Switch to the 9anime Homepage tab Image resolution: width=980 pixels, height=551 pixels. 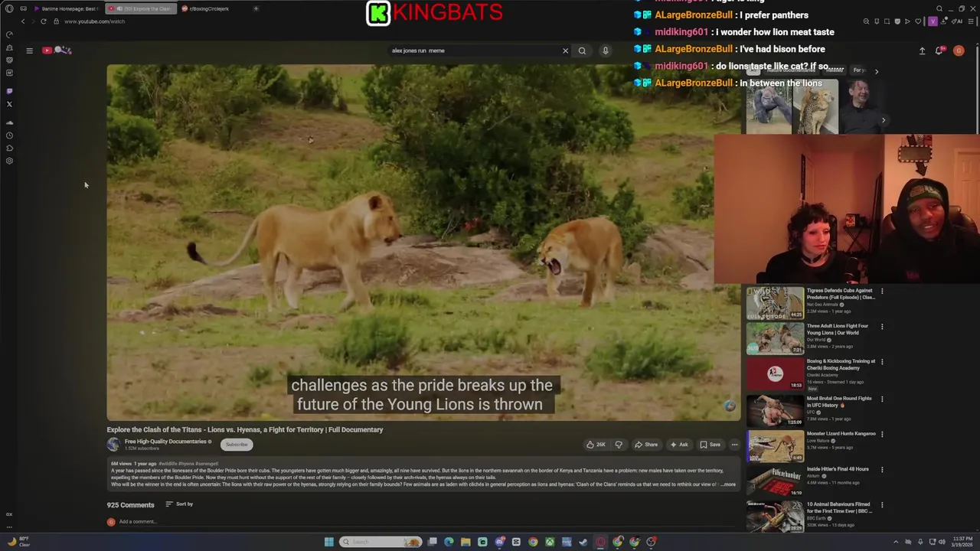(66, 8)
